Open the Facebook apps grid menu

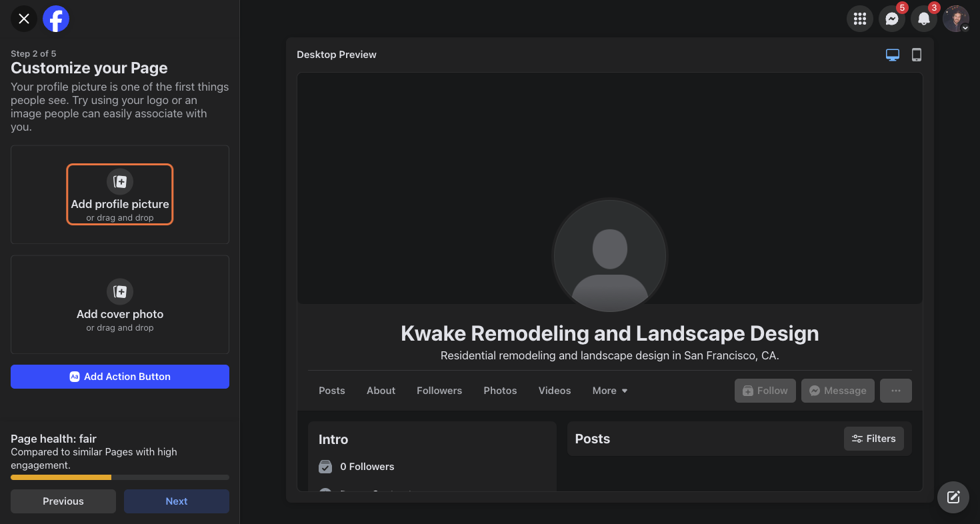point(860,19)
